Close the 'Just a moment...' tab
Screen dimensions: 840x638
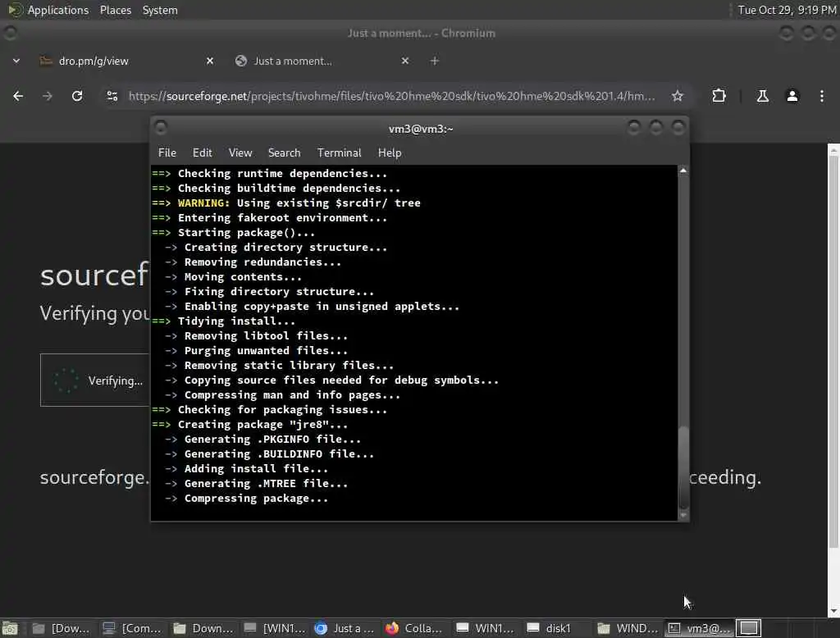point(405,61)
